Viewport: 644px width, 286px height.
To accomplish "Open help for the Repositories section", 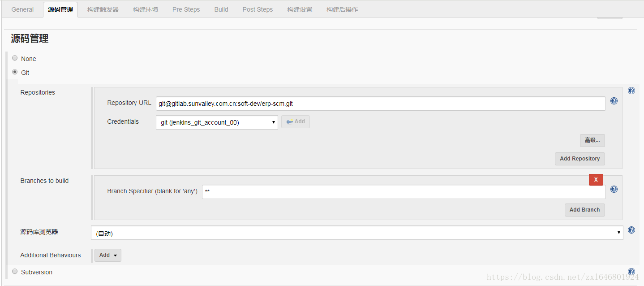I will tap(631, 91).
